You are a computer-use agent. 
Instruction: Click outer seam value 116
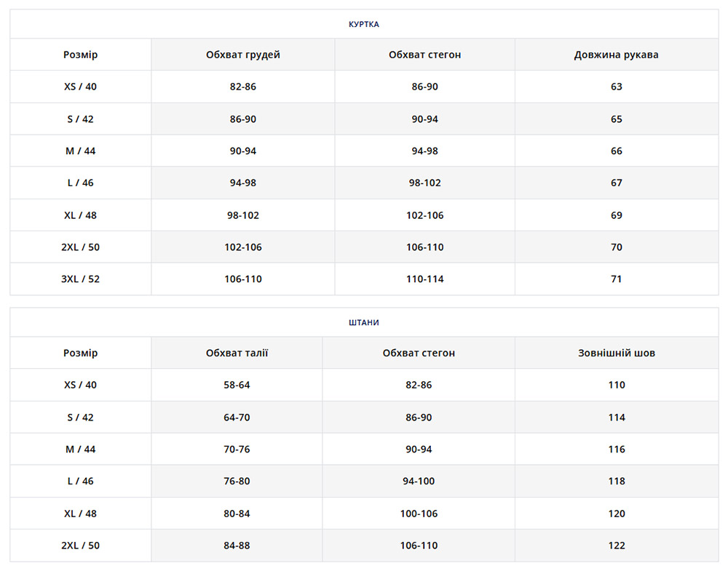point(616,450)
